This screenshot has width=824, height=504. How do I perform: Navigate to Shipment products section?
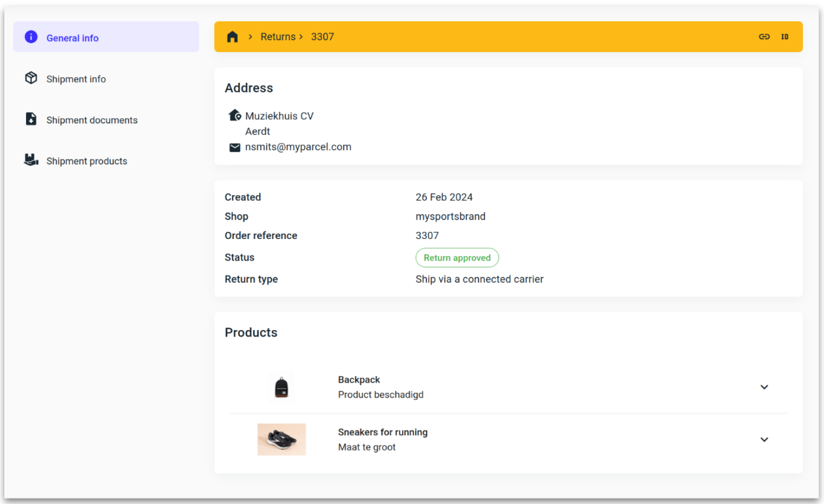pos(87,161)
